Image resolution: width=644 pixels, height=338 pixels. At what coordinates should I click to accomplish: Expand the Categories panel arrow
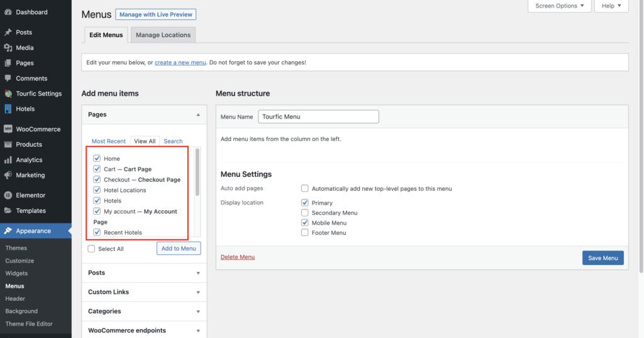pos(198,312)
